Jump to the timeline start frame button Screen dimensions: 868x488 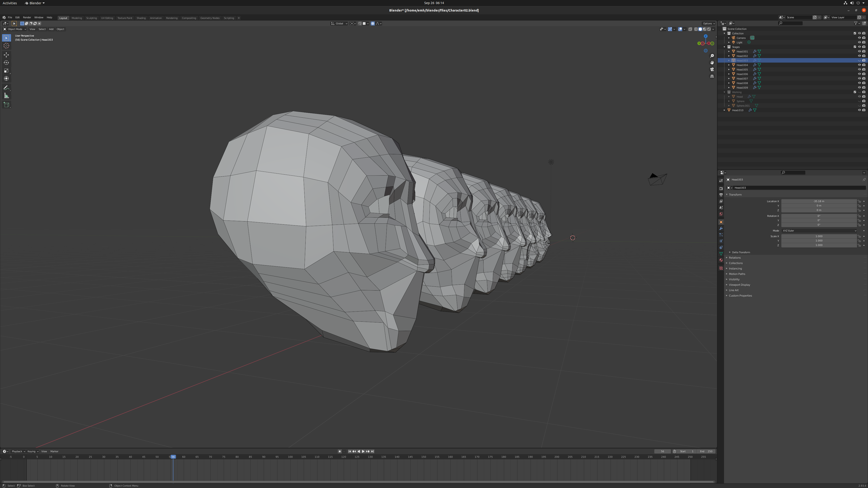(350, 451)
